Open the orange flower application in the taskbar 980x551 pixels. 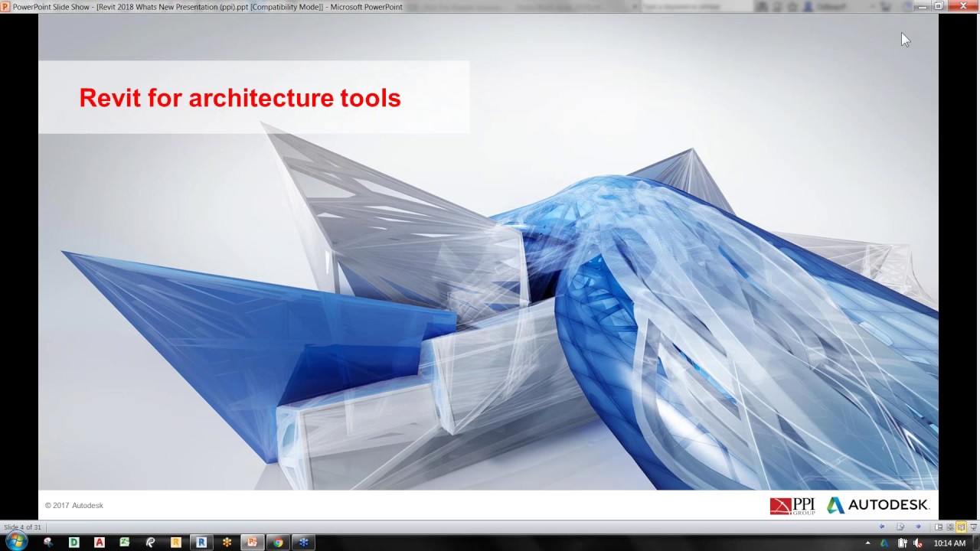[227, 543]
